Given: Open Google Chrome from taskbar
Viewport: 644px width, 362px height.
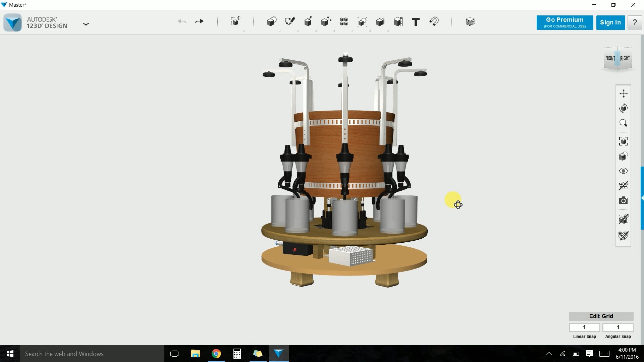Looking at the screenshot, I should (x=216, y=354).
